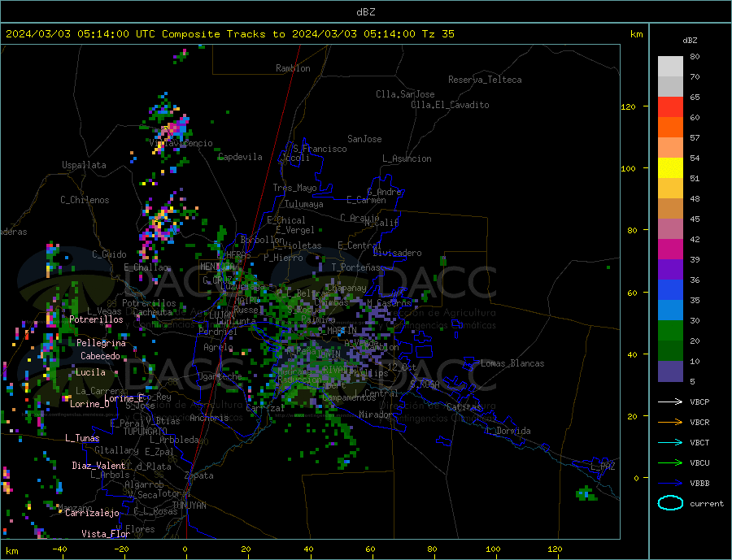Viewport: 732px width, 560px height.
Task: Click the Anchoris label
Action: pyautogui.click(x=209, y=418)
